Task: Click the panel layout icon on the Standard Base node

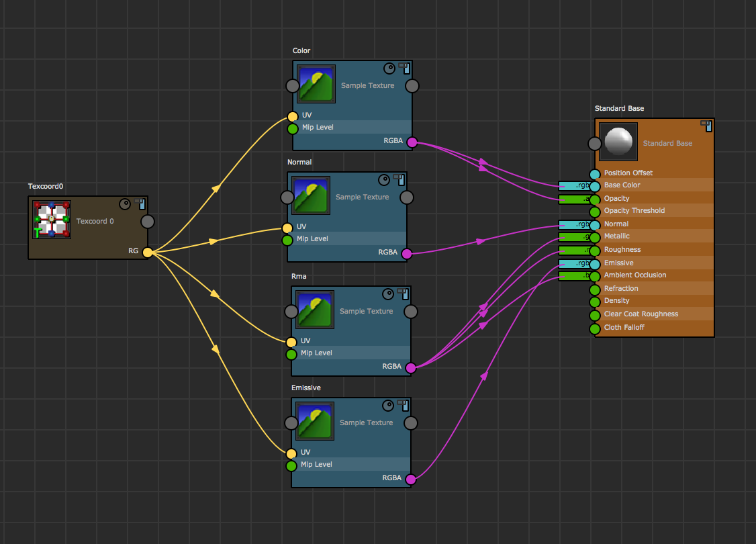Action: coord(706,126)
